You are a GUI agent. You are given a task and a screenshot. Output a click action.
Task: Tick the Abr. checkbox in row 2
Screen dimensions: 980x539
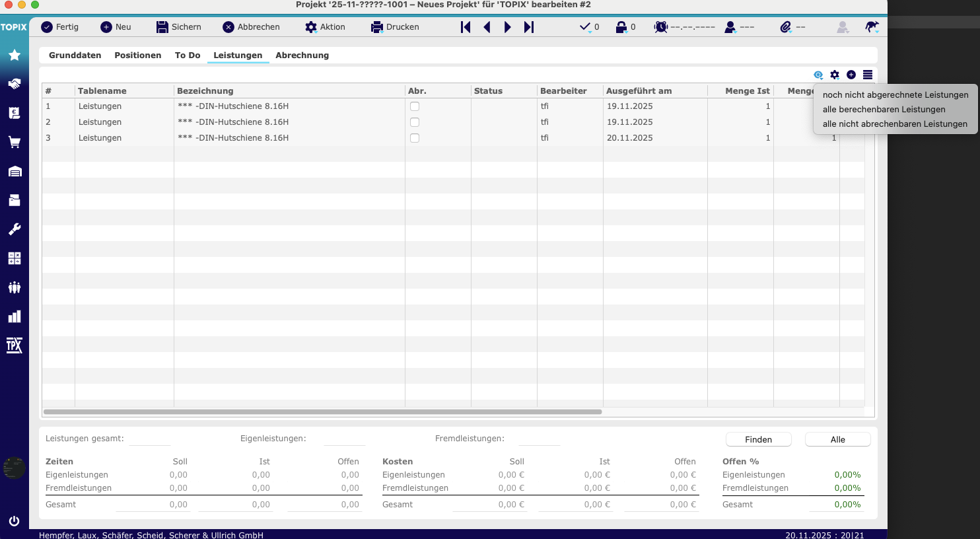coord(415,122)
